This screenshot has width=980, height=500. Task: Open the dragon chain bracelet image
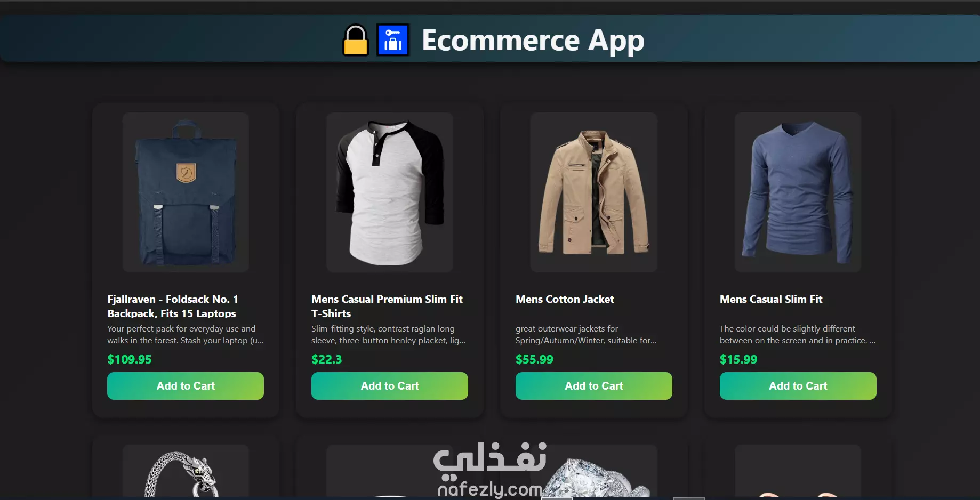coord(186,472)
